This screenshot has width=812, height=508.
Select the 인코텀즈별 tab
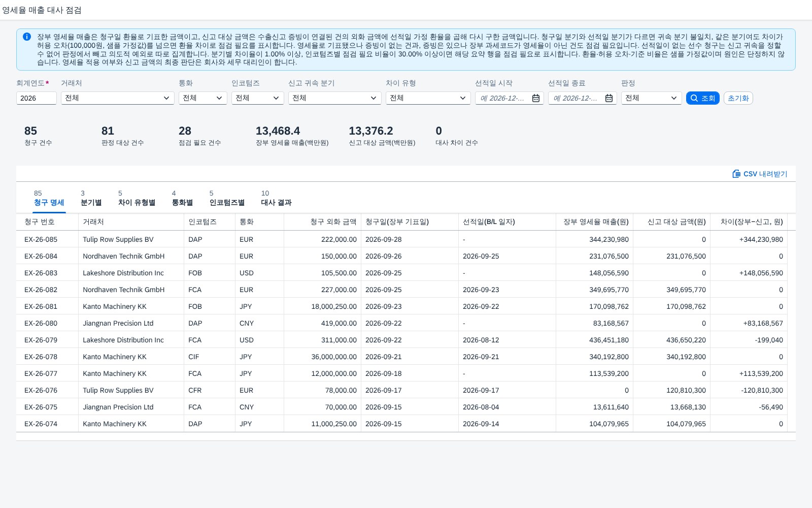pos(227,198)
